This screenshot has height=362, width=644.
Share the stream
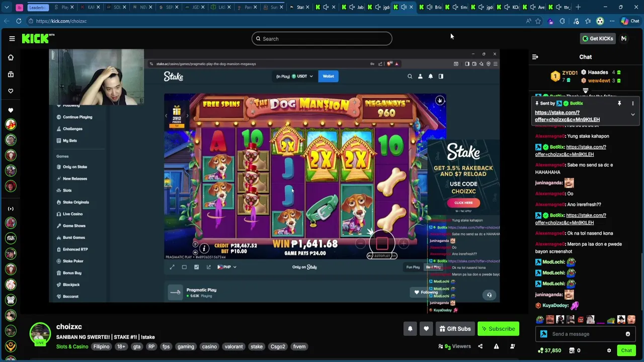click(480, 346)
